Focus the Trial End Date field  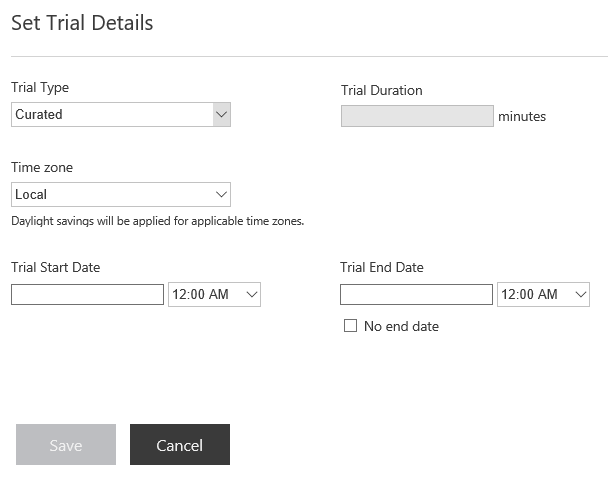pos(416,295)
